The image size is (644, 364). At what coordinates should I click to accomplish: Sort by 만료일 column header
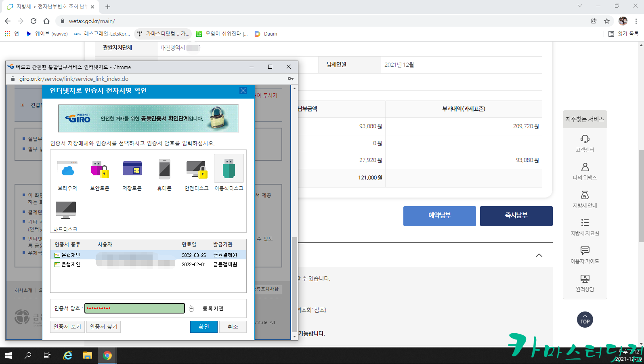point(189,244)
